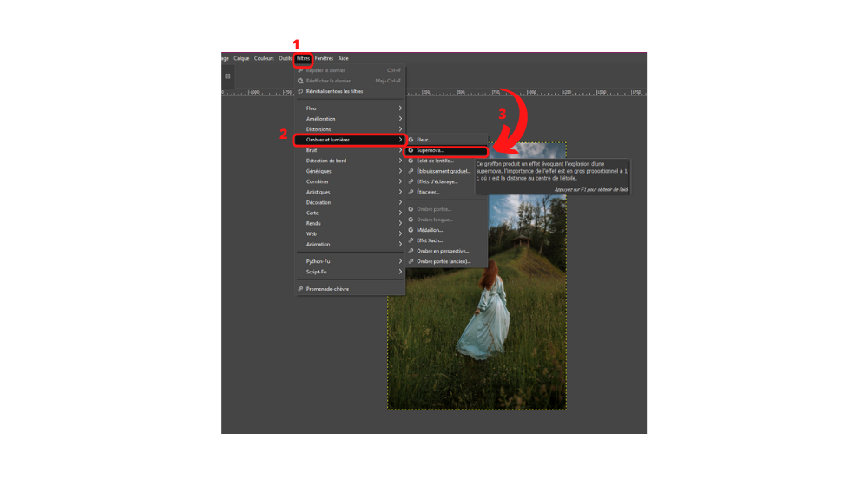Click the image tab close icon below menu bar
Screen dimensions: 868x486
(x=227, y=76)
